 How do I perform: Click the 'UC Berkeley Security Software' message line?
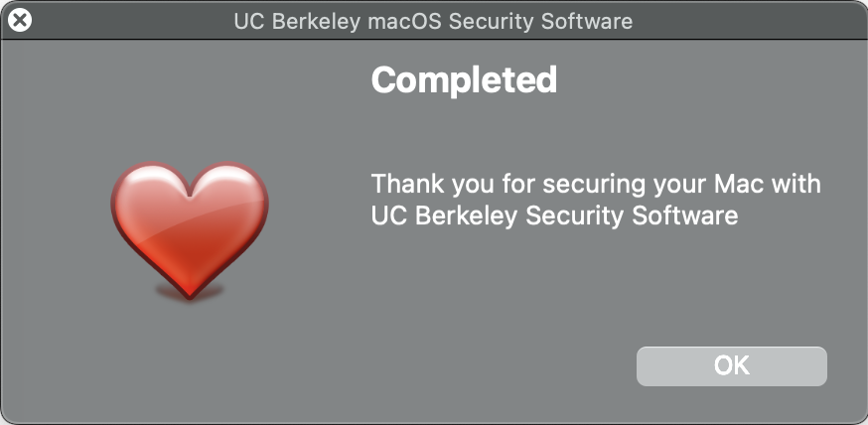554,215
